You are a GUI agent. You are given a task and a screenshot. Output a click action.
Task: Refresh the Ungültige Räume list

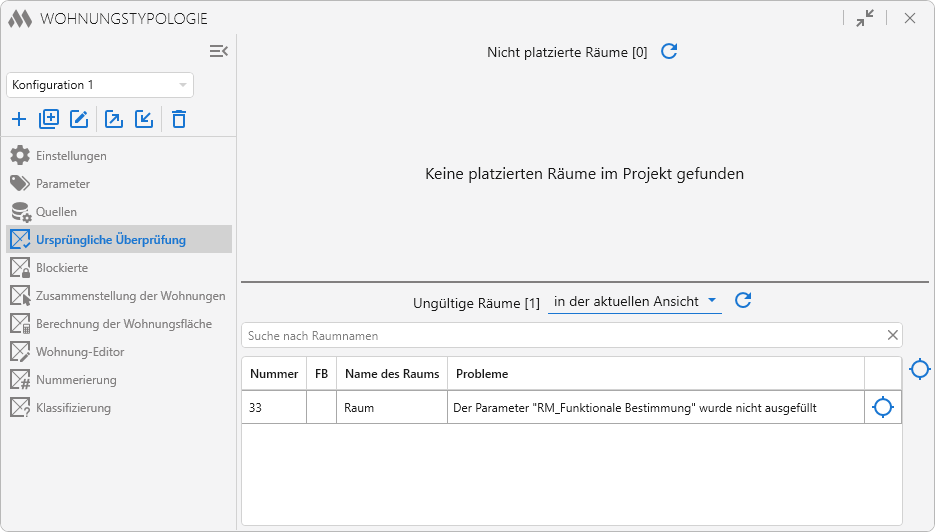coord(743,301)
